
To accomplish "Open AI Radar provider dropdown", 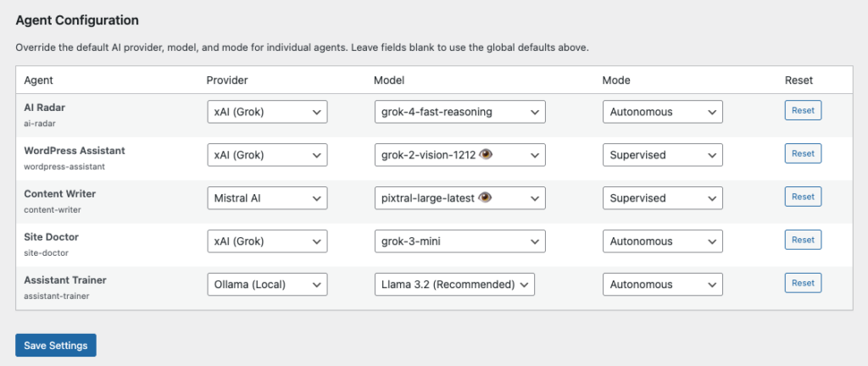I will coord(267,112).
